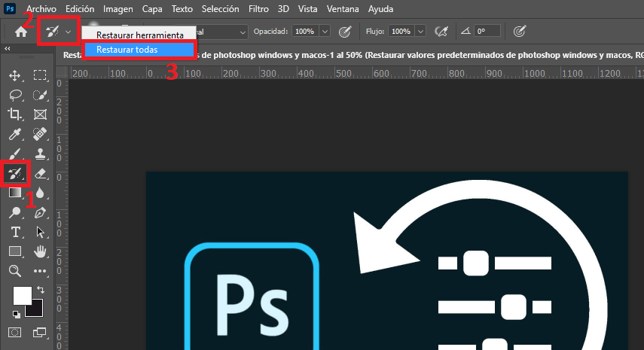
Task: Open the Texto menu
Action: (x=182, y=8)
